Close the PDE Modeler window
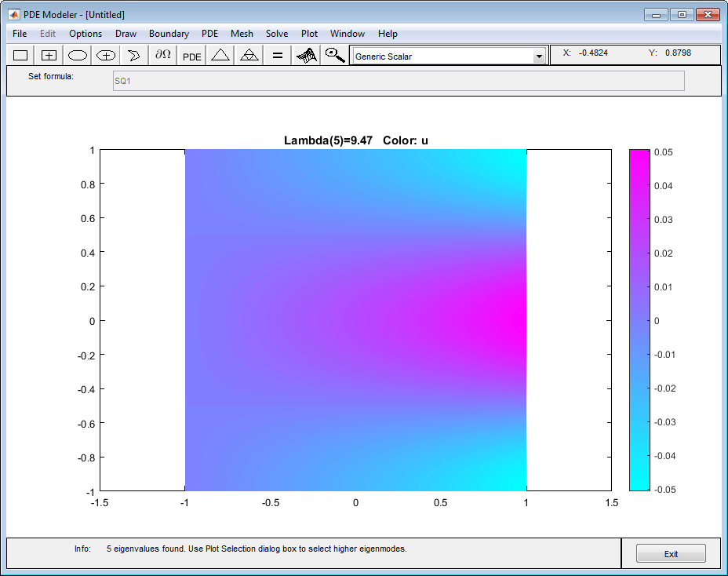The width and height of the screenshot is (728, 576). 708,15
